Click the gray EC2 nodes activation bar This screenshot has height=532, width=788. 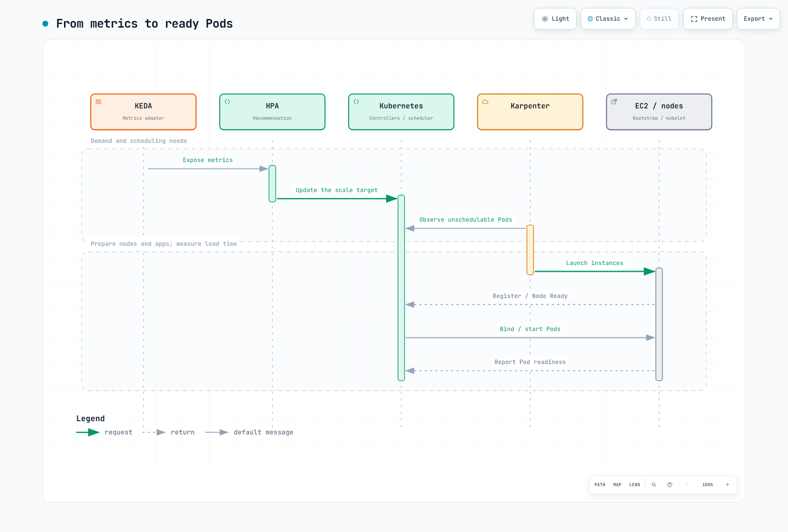pos(659,325)
